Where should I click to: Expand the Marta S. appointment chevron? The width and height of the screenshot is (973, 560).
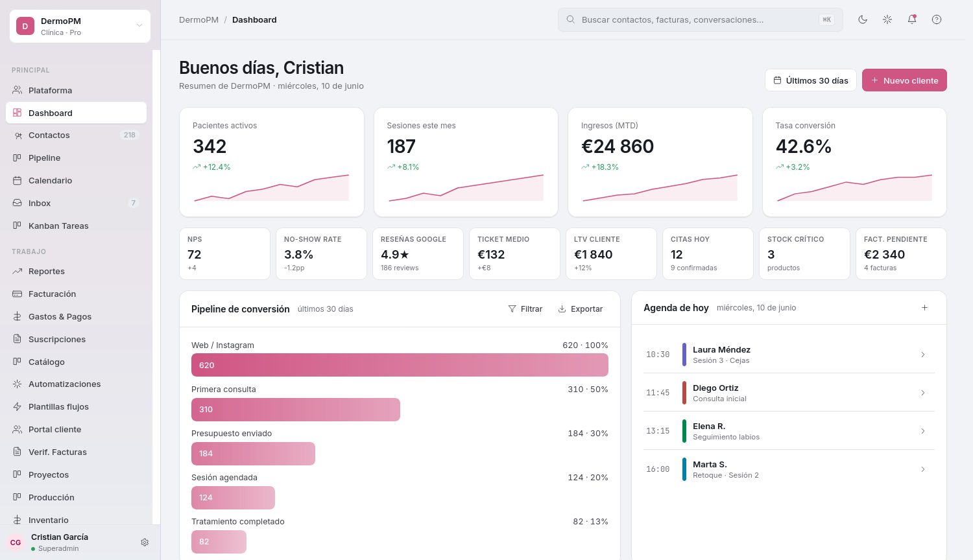pos(923,469)
